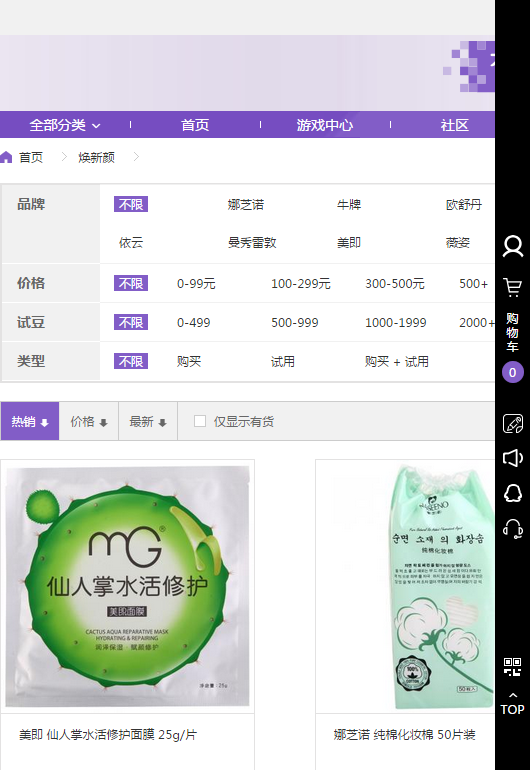Image resolution: width=530 pixels, height=770 pixels.
Task: Click the TOP back-to-top button
Action: tap(512, 704)
